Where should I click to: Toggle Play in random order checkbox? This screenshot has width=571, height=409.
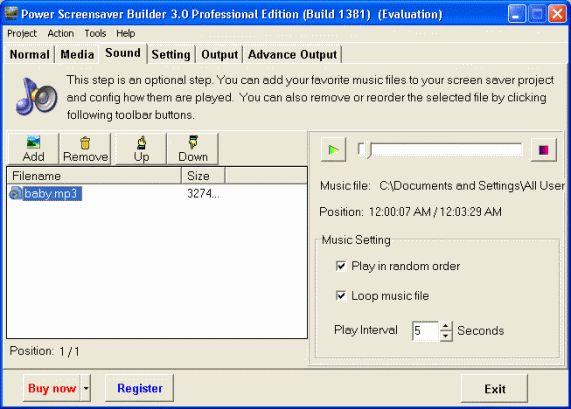coord(341,266)
